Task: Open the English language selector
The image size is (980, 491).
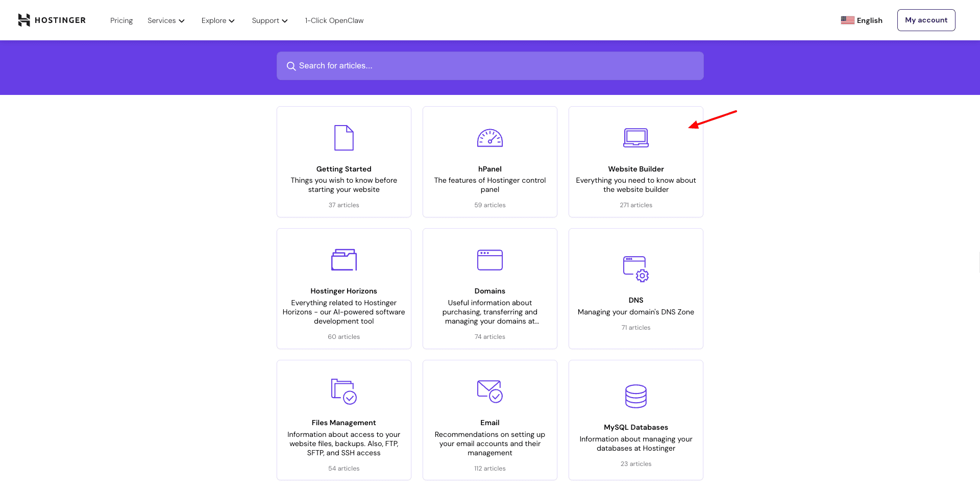Action: (862, 20)
